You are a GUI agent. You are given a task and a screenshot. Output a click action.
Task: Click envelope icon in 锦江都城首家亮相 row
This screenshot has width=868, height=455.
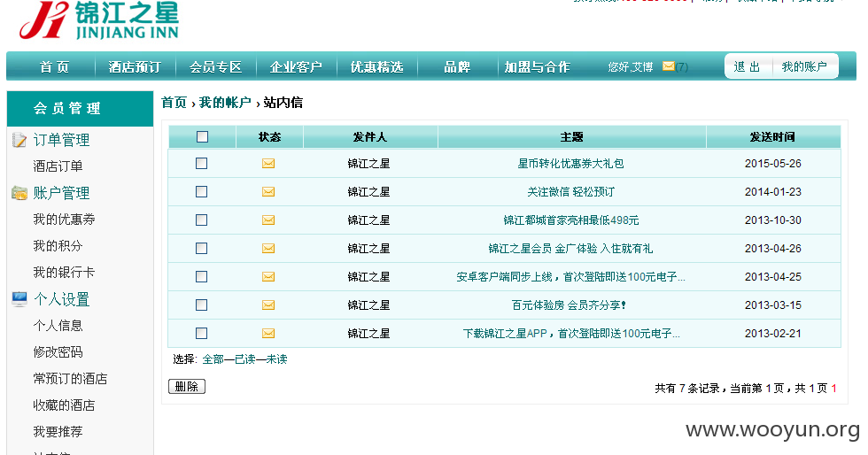pos(268,220)
